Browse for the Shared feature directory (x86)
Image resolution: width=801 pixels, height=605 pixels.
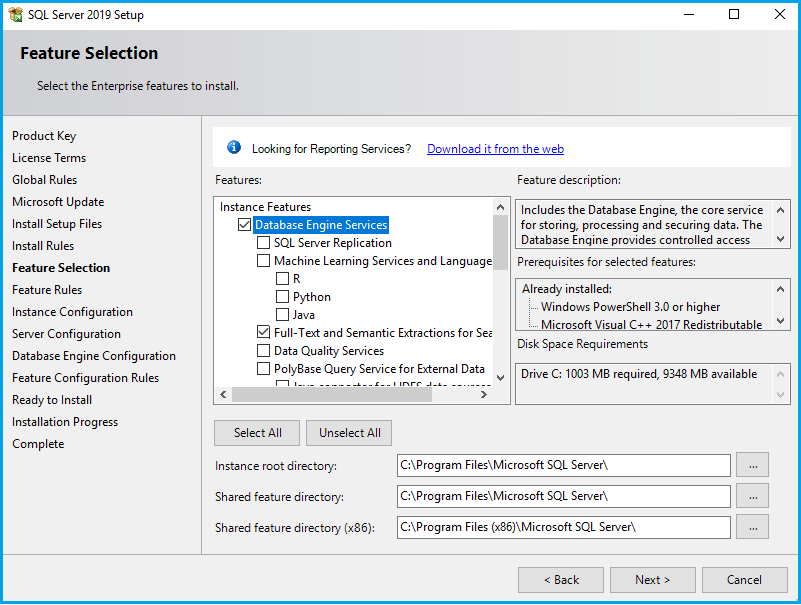click(x=752, y=527)
